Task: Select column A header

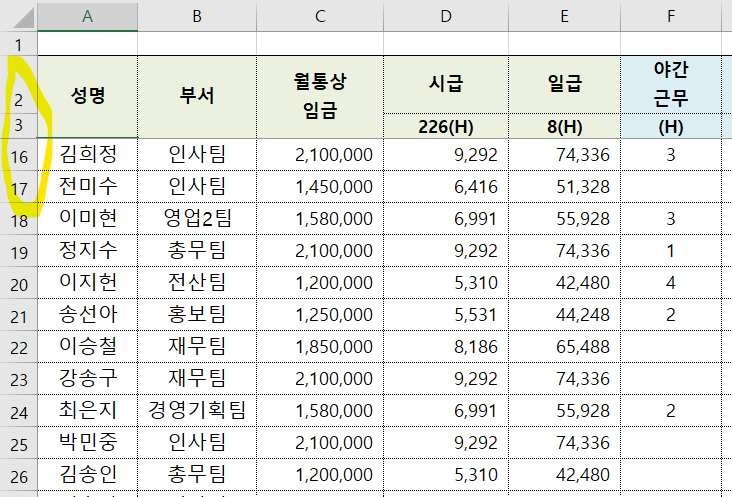Action: click(87, 16)
